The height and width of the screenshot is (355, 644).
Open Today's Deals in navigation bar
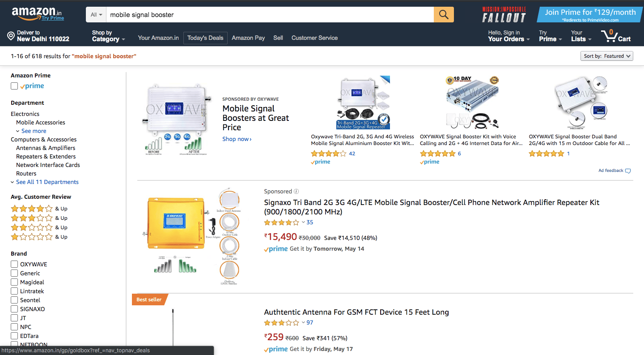(x=205, y=38)
